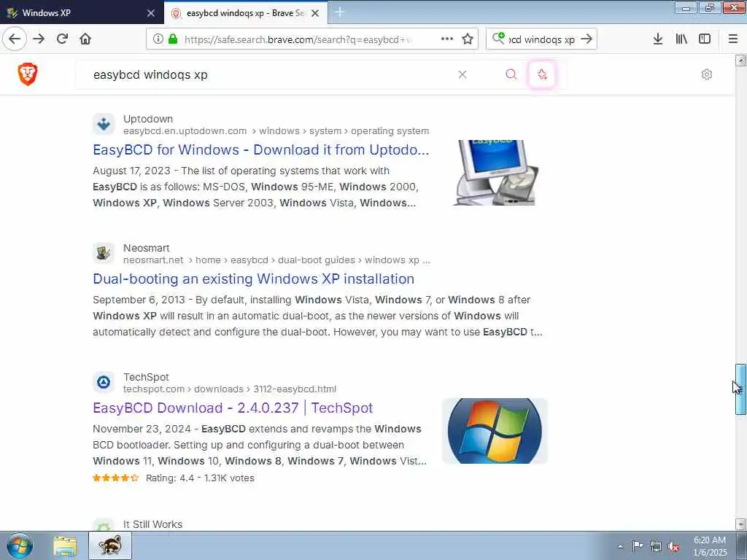The height and width of the screenshot is (560, 747).
Task: Open network tray icon
Action: tap(656, 546)
